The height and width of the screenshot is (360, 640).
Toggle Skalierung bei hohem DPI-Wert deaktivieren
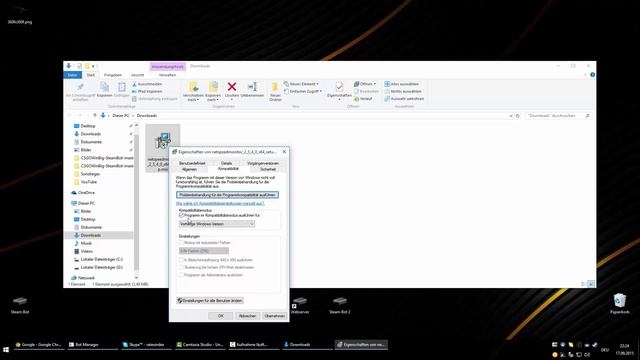click(x=181, y=267)
